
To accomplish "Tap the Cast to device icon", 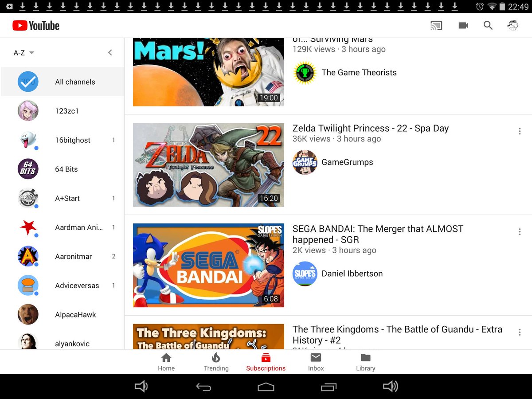I will tap(436, 26).
